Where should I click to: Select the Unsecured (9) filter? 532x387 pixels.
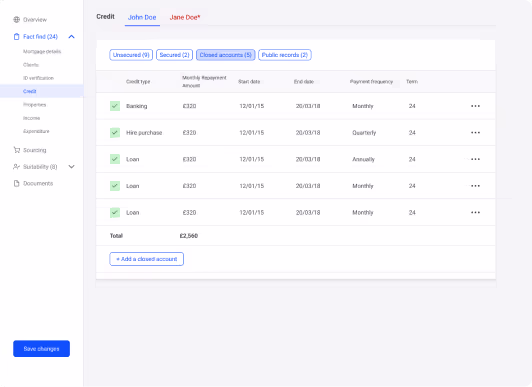pyautogui.click(x=131, y=55)
